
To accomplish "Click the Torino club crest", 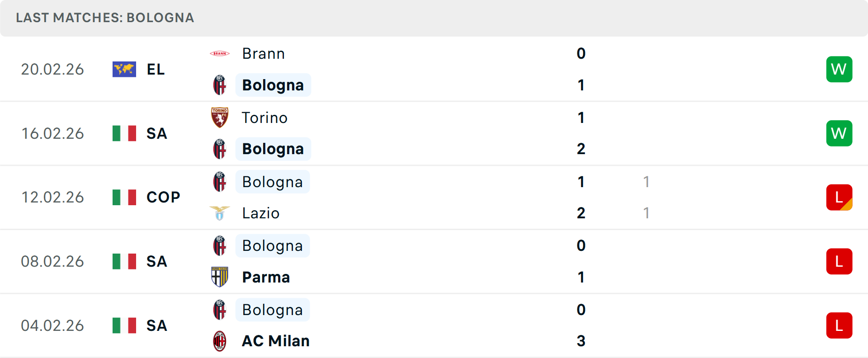I will pyautogui.click(x=220, y=118).
